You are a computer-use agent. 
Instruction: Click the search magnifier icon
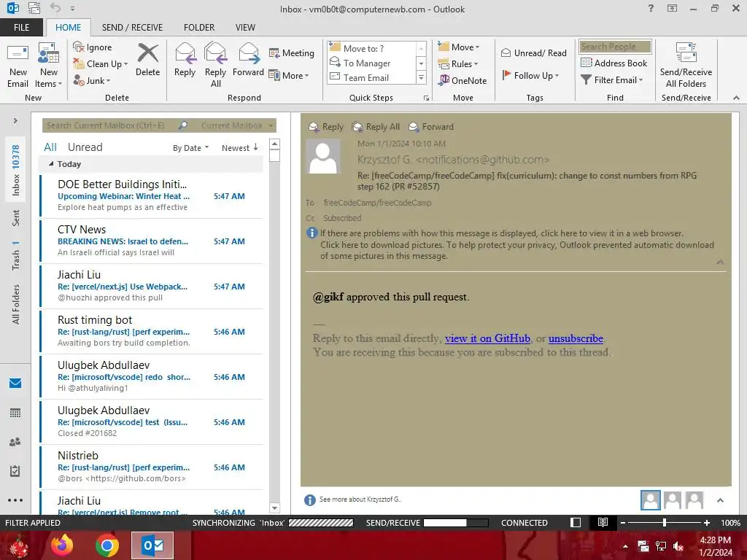click(183, 125)
